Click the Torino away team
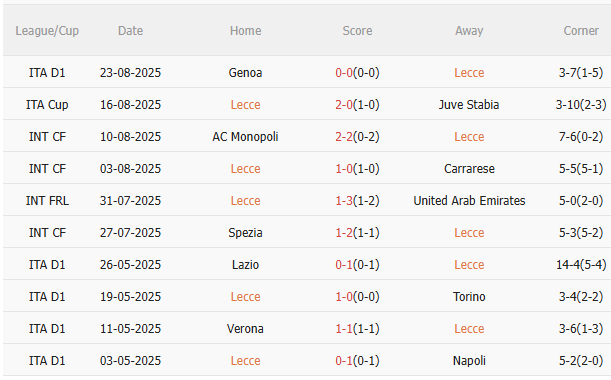611x380 pixels. [469, 297]
